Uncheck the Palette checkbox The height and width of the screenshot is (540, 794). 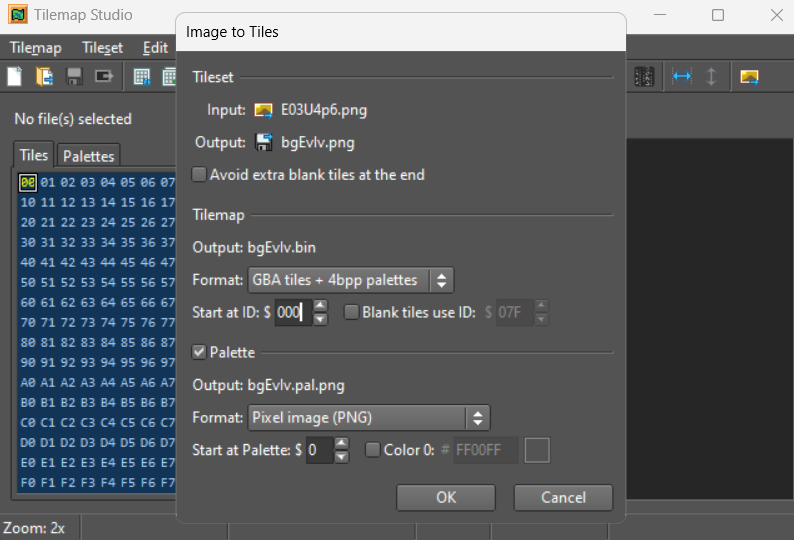(x=200, y=352)
